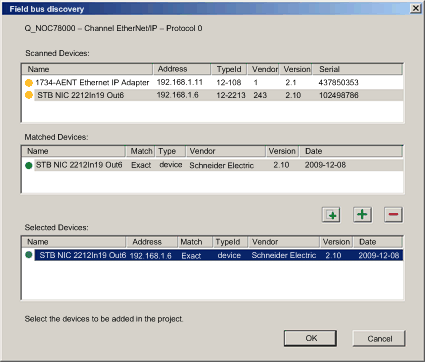Click vendor value 243

click(x=260, y=95)
